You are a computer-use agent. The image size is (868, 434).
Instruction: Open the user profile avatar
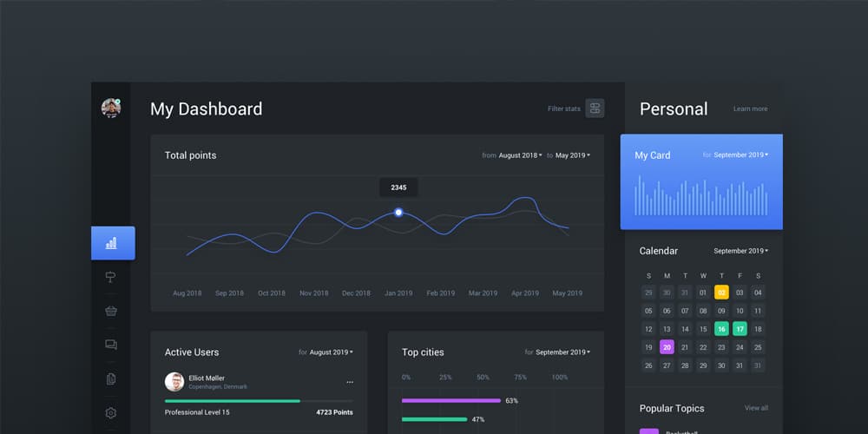111,108
